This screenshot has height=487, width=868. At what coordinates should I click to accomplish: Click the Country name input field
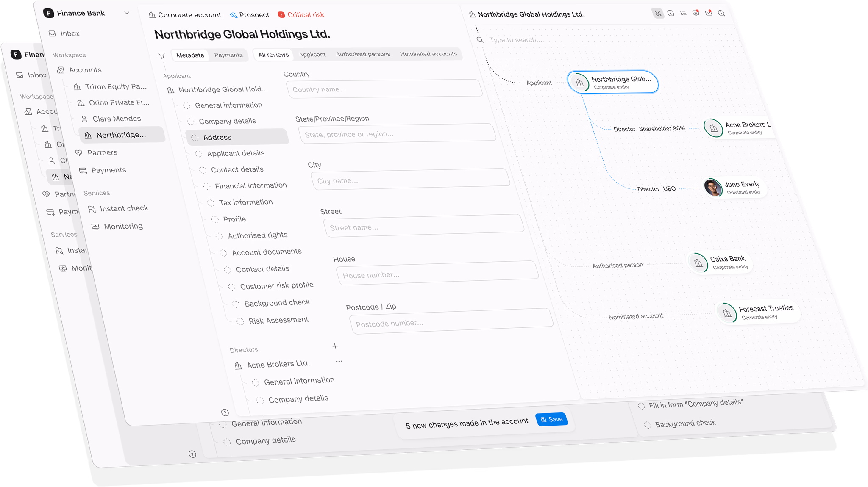click(384, 89)
